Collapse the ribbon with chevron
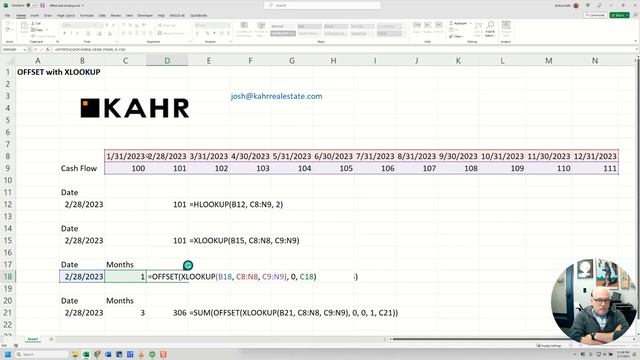The image size is (640, 360). pos(636,41)
